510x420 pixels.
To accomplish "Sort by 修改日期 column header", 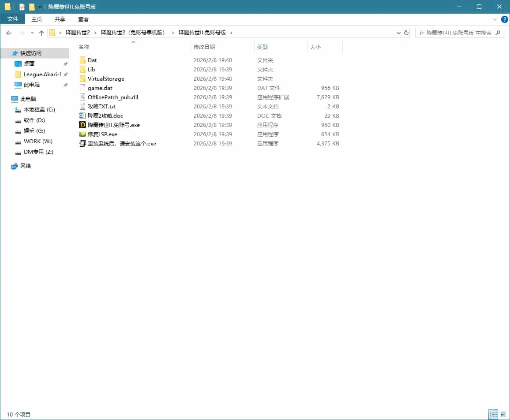I will [204, 47].
